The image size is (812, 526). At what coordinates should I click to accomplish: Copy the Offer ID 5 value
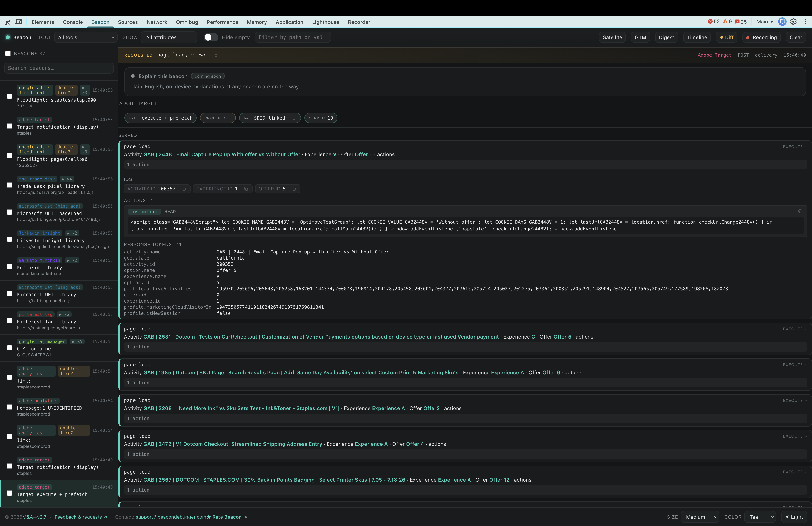pyautogui.click(x=294, y=189)
